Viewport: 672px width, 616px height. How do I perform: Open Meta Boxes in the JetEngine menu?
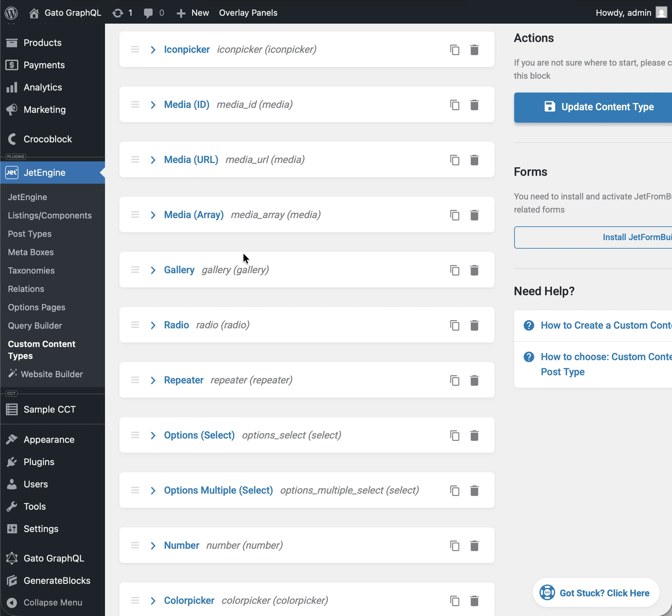click(31, 252)
